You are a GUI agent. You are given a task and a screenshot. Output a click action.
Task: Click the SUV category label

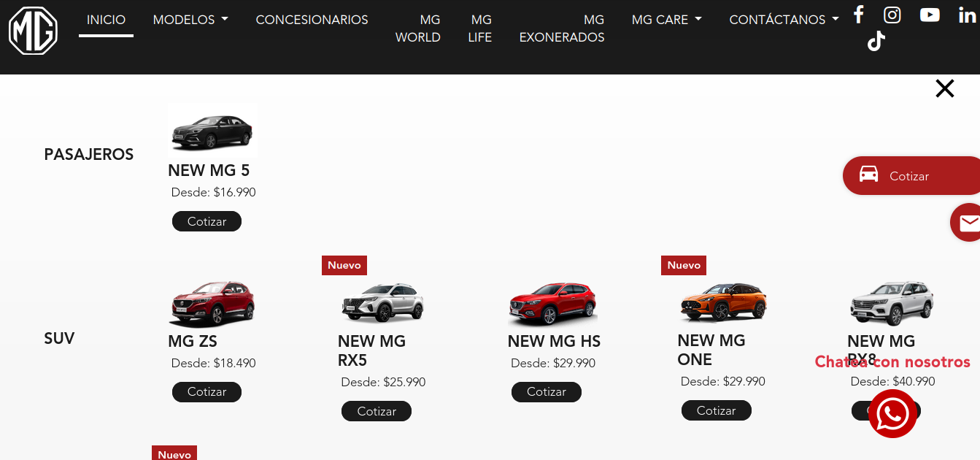coord(59,338)
